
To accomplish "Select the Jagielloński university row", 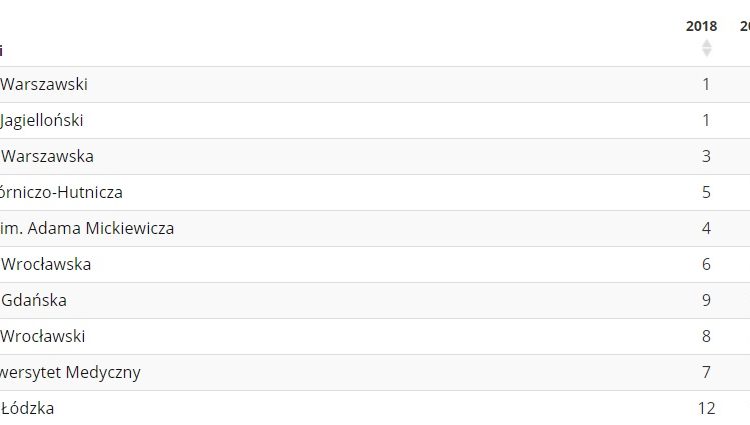I will pyautogui.click(x=42, y=120).
